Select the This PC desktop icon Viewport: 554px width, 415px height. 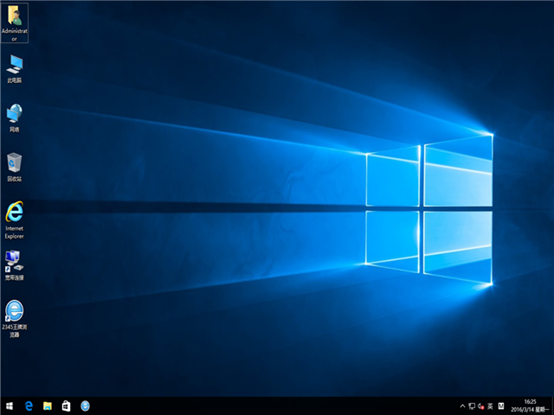(14, 69)
